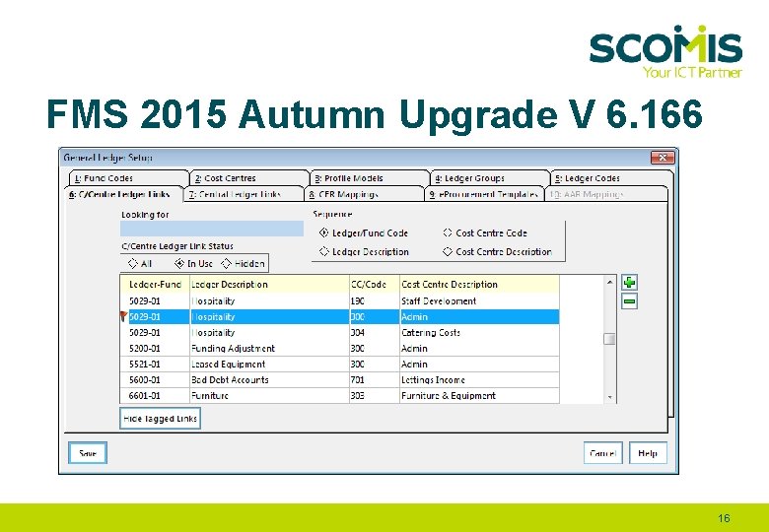Click the table scrollbar up arrow

click(609, 282)
